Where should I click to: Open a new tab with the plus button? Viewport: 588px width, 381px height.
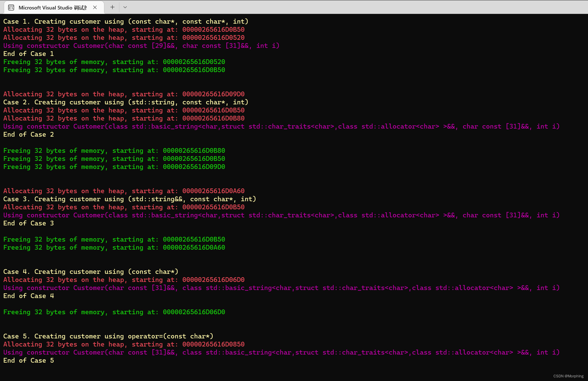[x=112, y=7]
